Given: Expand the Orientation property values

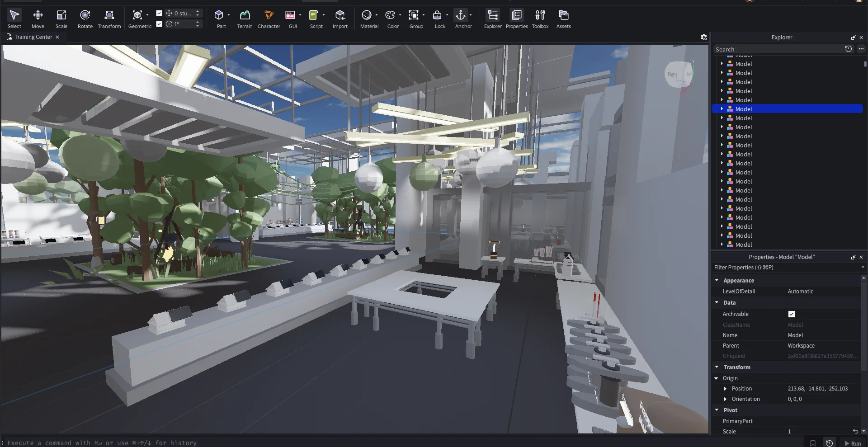Looking at the screenshot, I should [x=726, y=399].
